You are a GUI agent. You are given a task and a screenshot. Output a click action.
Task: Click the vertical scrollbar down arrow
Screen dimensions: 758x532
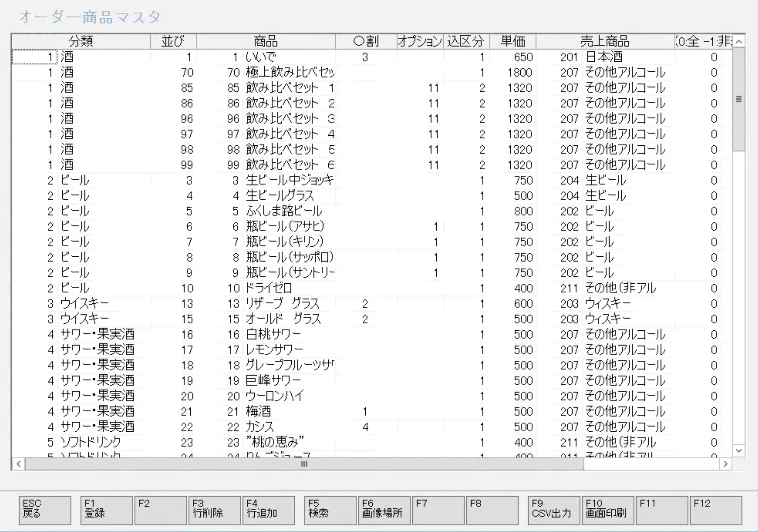[x=739, y=450]
